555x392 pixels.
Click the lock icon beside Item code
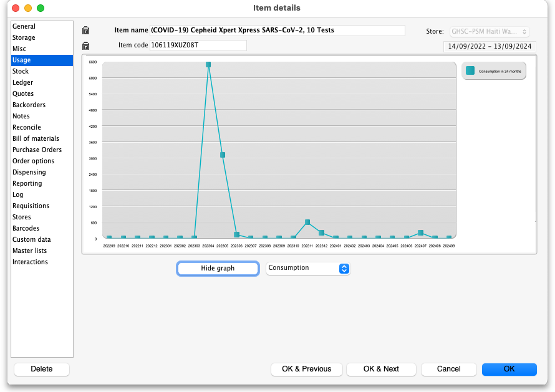85,45
